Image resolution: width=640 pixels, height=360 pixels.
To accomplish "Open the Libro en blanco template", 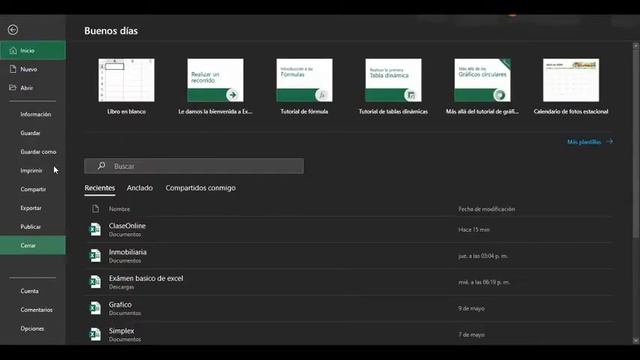I will (x=127, y=80).
